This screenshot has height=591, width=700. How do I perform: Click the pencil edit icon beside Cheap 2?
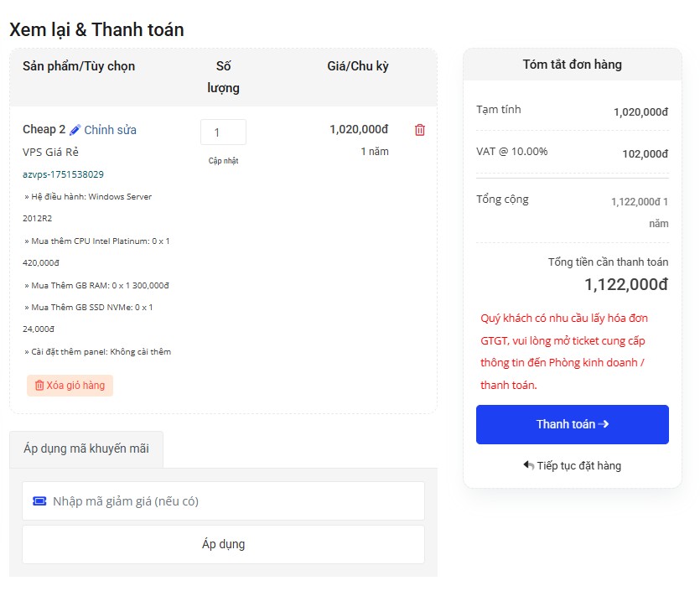pos(75,130)
